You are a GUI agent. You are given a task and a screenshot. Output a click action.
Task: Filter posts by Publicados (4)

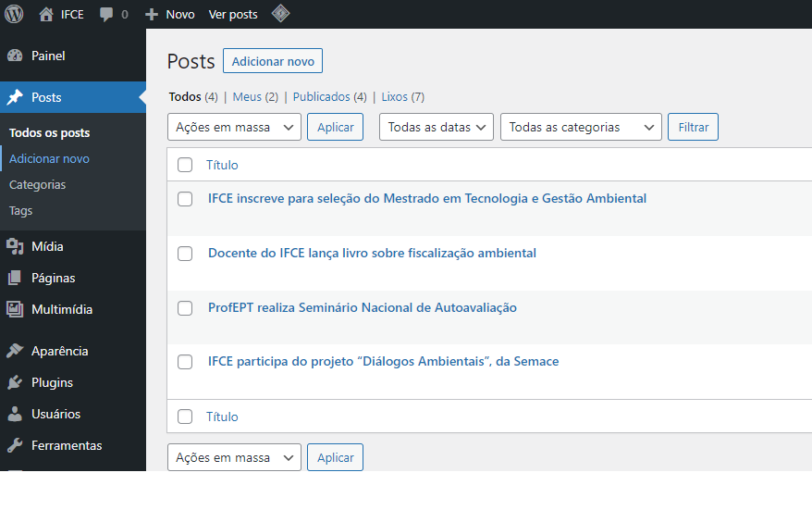329,97
